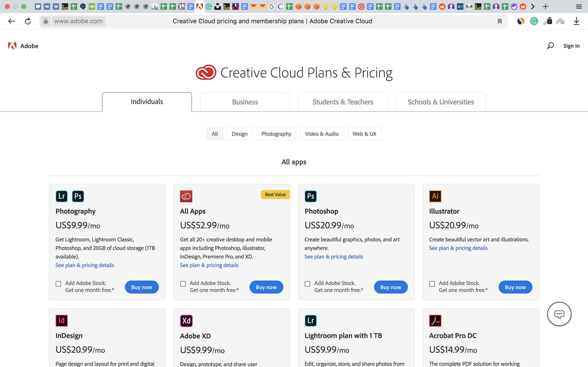Filter plans by Design
The height and width of the screenshot is (367, 588).
click(x=240, y=134)
